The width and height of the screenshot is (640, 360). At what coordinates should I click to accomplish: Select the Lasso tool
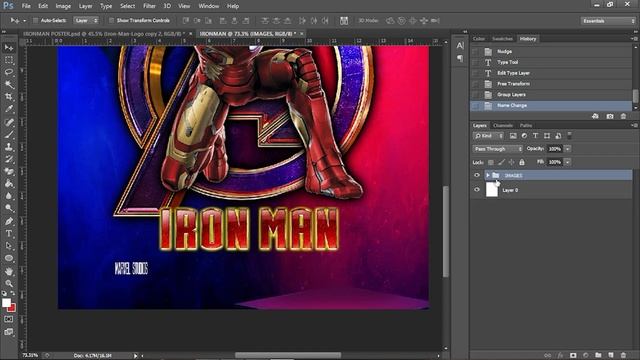click(x=9, y=72)
